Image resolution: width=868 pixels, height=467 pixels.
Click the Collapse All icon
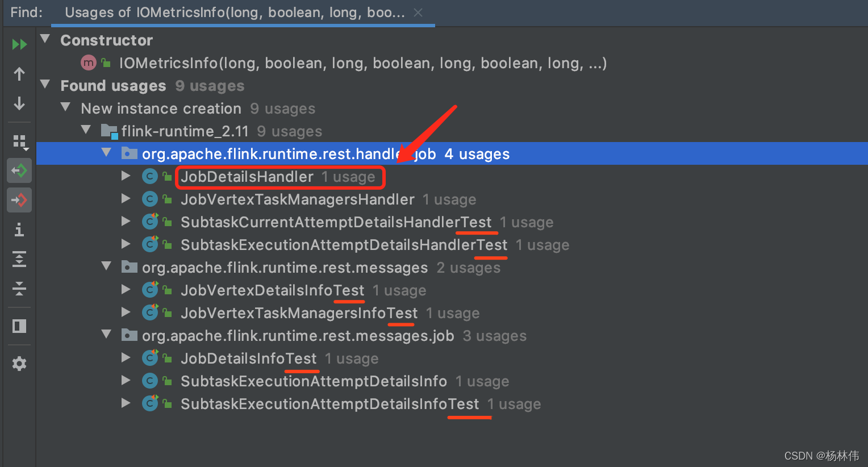19,289
